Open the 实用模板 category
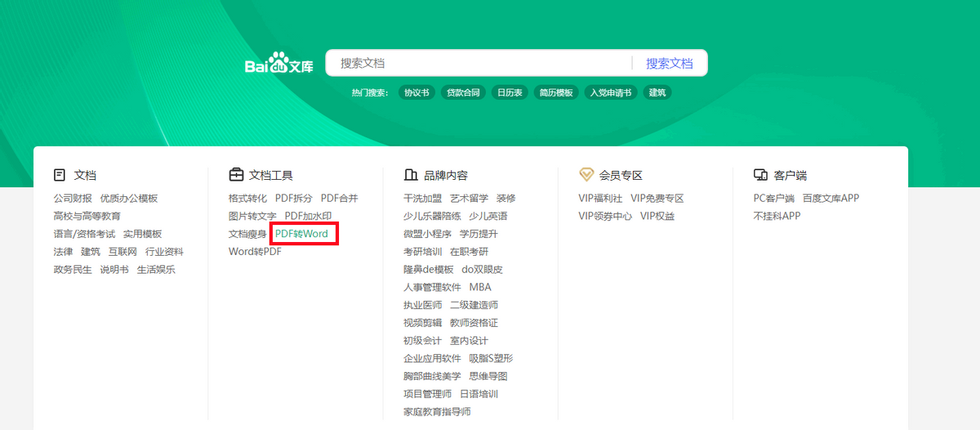The width and height of the screenshot is (980, 430). click(x=143, y=234)
